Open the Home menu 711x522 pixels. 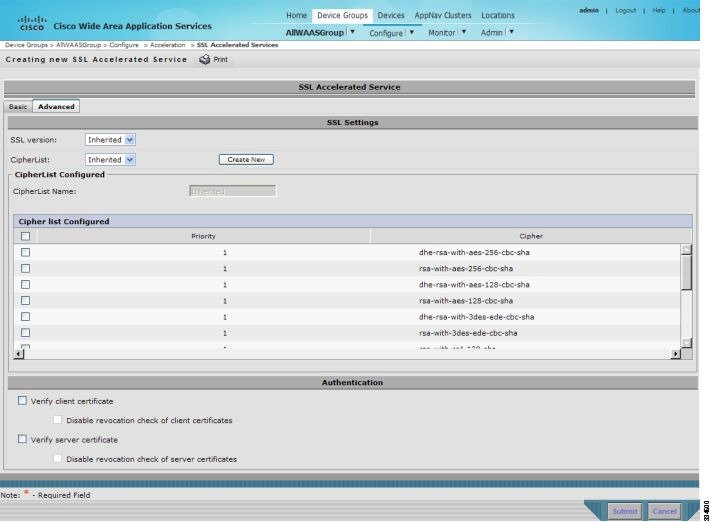[297, 15]
